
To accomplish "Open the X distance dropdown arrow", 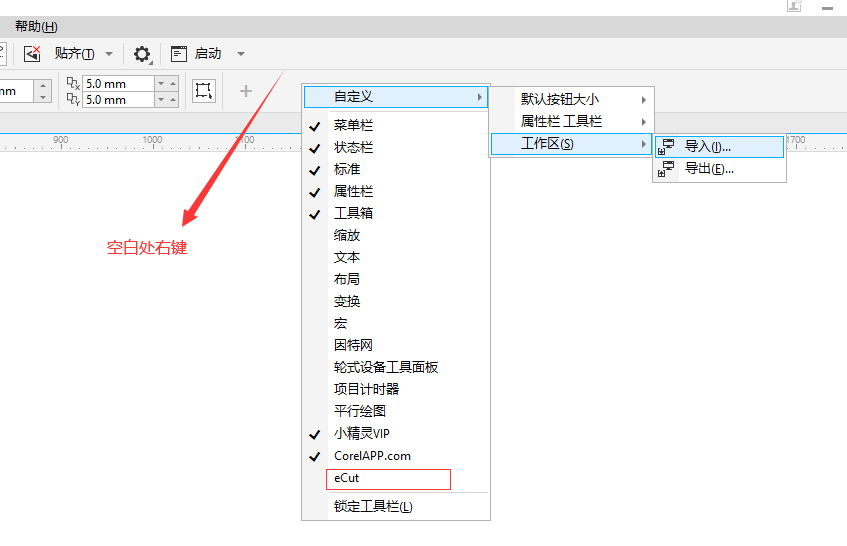I will click(x=161, y=84).
